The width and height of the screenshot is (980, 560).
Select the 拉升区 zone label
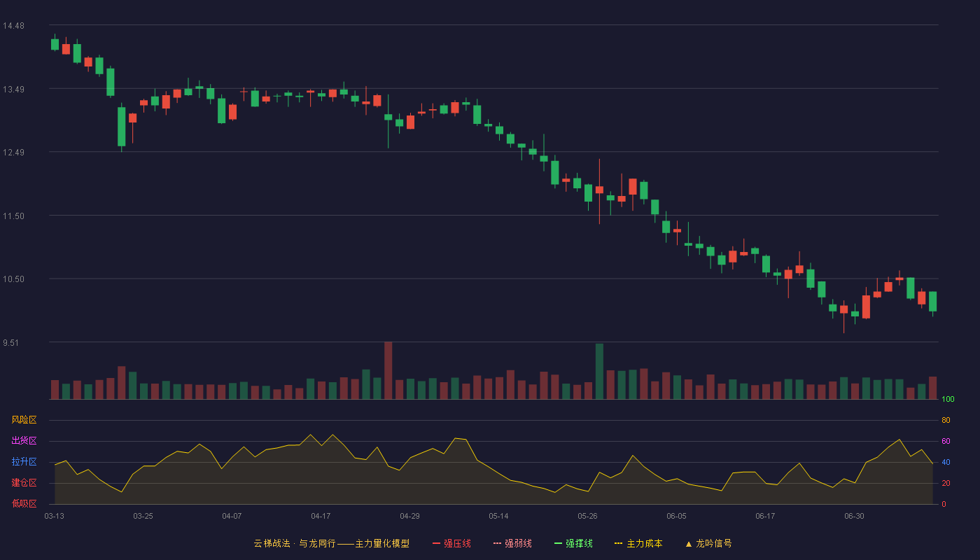[24, 462]
